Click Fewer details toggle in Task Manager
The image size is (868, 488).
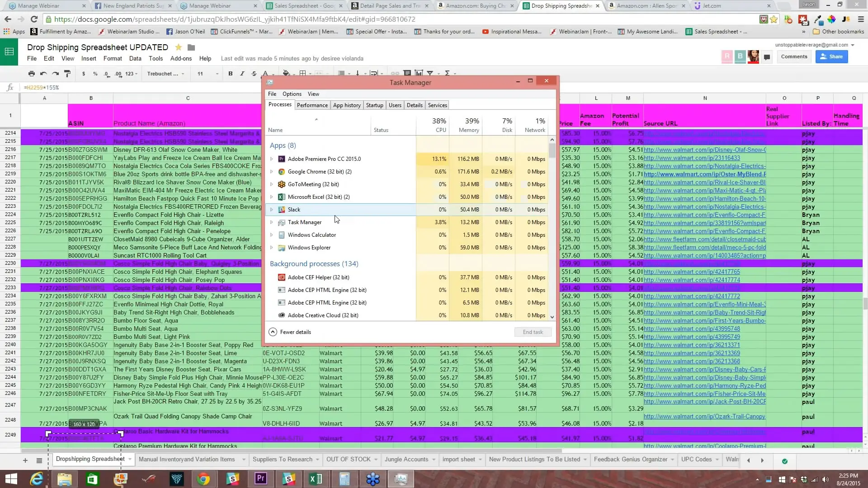[290, 332]
